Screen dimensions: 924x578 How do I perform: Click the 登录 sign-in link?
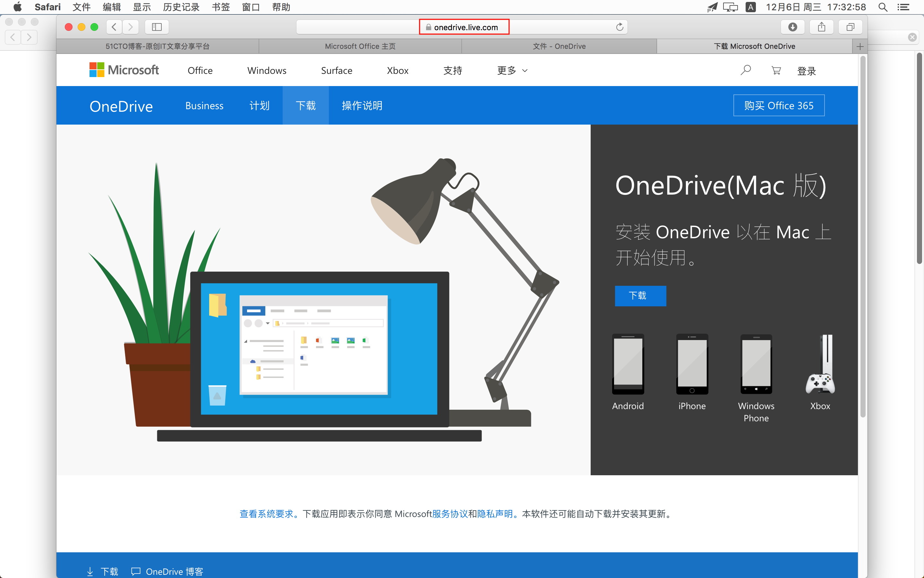tap(806, 71)
